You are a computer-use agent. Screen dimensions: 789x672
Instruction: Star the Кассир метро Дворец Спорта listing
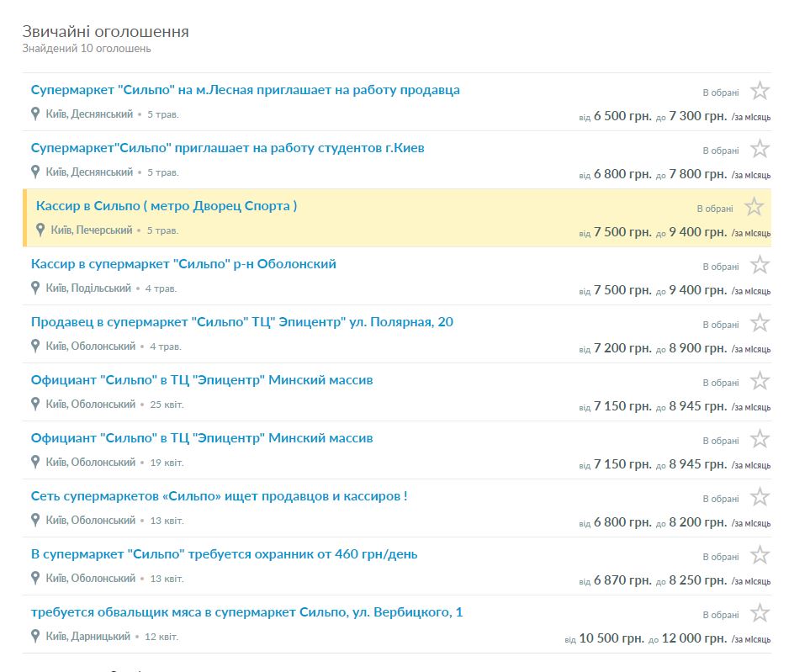click(x=754, y=207)
